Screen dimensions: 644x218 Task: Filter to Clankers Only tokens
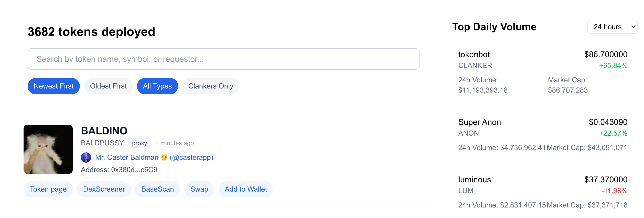click(211, 86)
